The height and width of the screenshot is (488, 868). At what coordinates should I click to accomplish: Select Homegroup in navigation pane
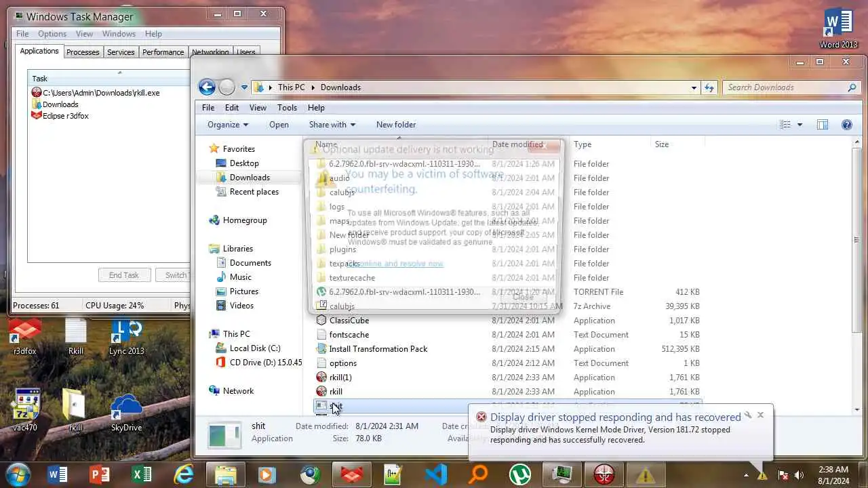237,220
